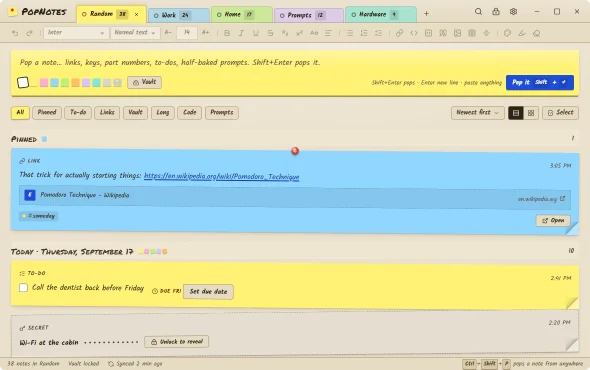Filter notes by To-do
Viewport: 590px width, 370px height.
tap(78, 113)
